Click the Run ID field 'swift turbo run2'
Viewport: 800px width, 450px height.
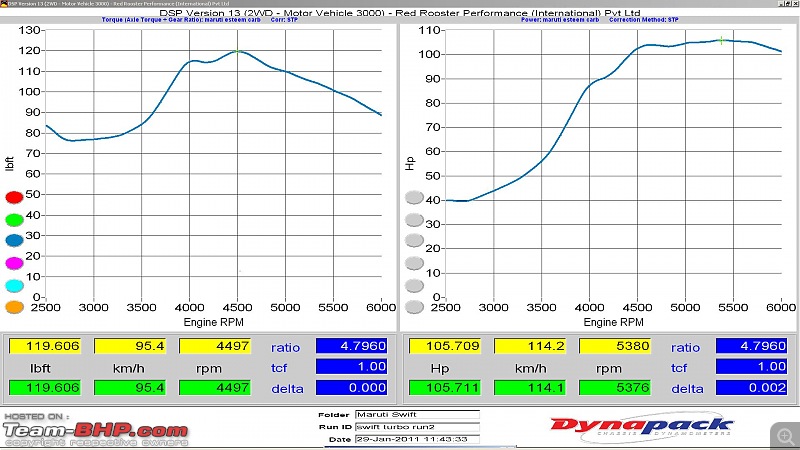point(417,427)
